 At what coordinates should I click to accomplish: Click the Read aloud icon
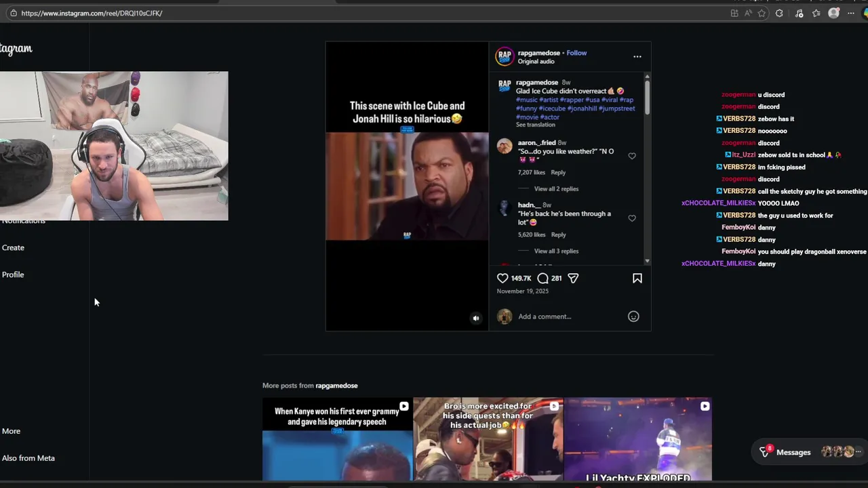pyautogui.click(x=748, y=13)
